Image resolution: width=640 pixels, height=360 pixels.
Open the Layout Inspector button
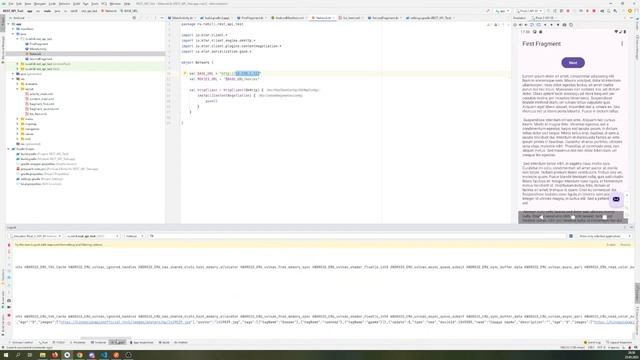619,342
